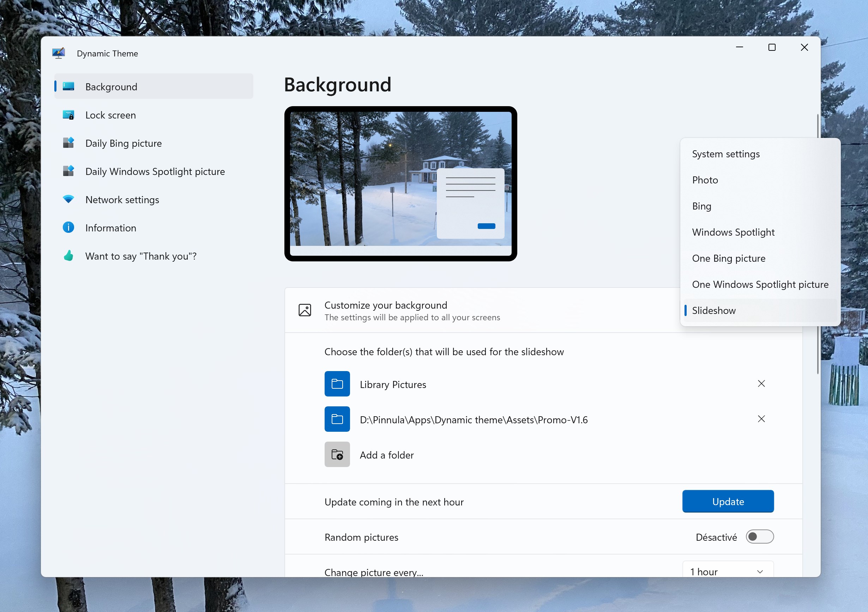Click the Dynamic Theme app icon
Viewport: 868px width, 612px height.
point(59,53)
